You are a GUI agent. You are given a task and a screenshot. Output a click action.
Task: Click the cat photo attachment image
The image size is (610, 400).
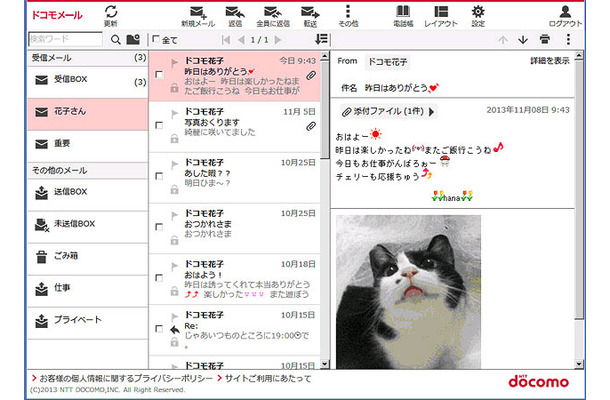tap(408, 292)
